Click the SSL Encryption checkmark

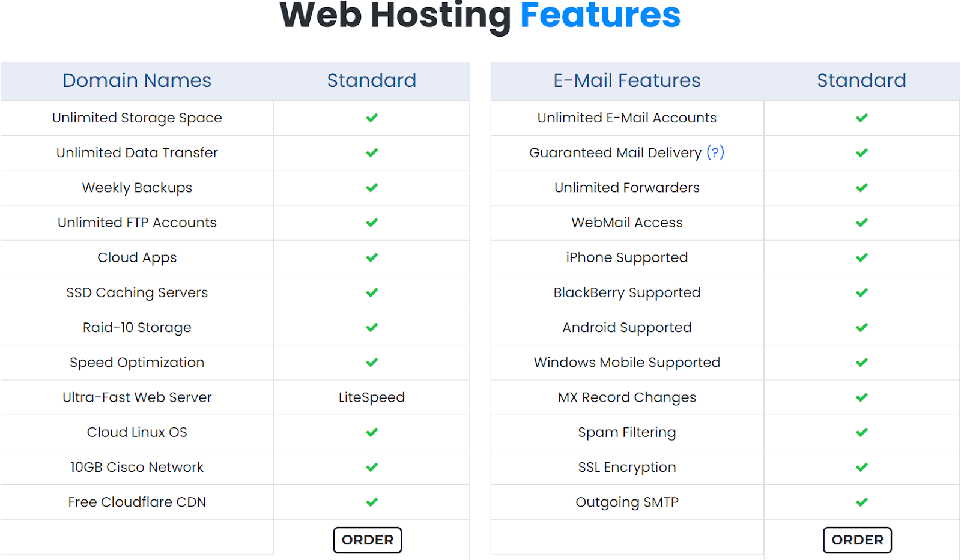click(862, 467)
